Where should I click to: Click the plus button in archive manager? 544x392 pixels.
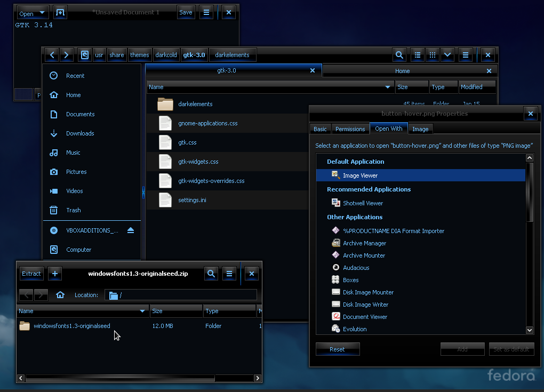click(55, 274)
